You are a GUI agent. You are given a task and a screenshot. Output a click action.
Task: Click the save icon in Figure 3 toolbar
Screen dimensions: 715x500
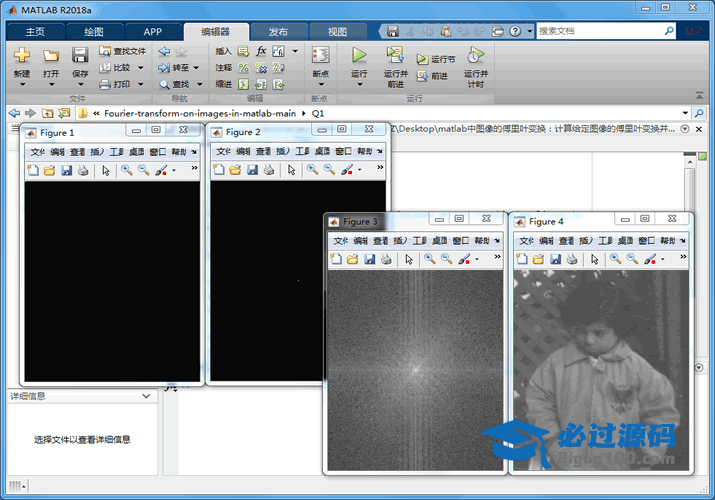pos(369,259)
